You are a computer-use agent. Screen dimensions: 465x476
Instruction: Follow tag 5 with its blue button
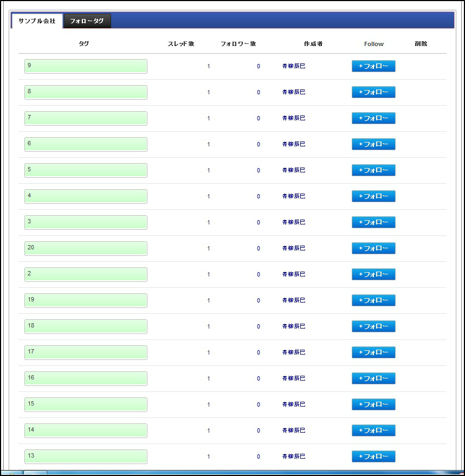click(x=373, y=170)
